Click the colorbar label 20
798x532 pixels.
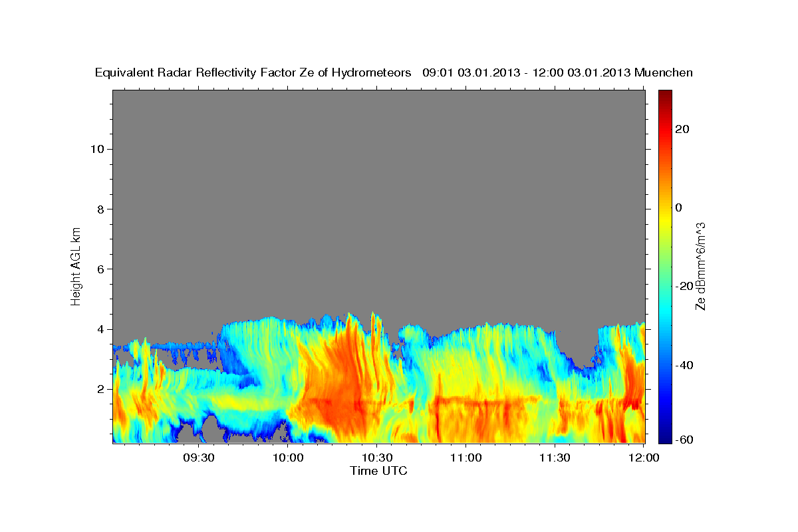pyautogui.click(x=682, y=129)
